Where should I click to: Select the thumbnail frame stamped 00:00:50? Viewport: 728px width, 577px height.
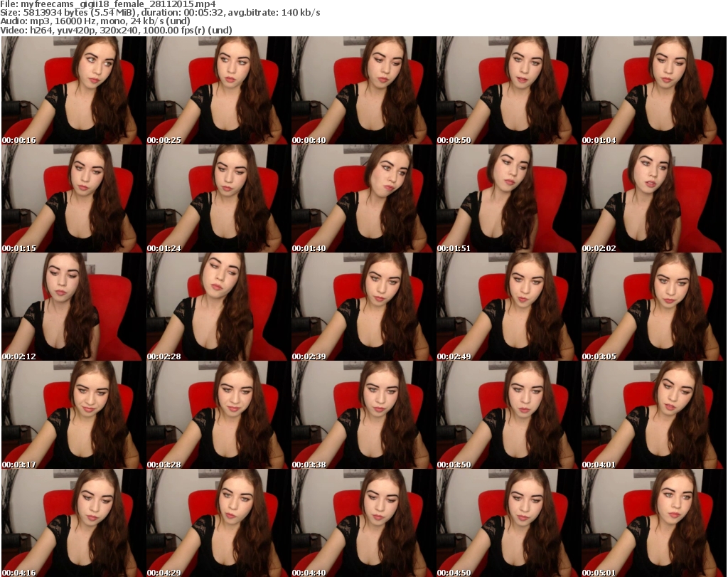[x=508, y=90]
